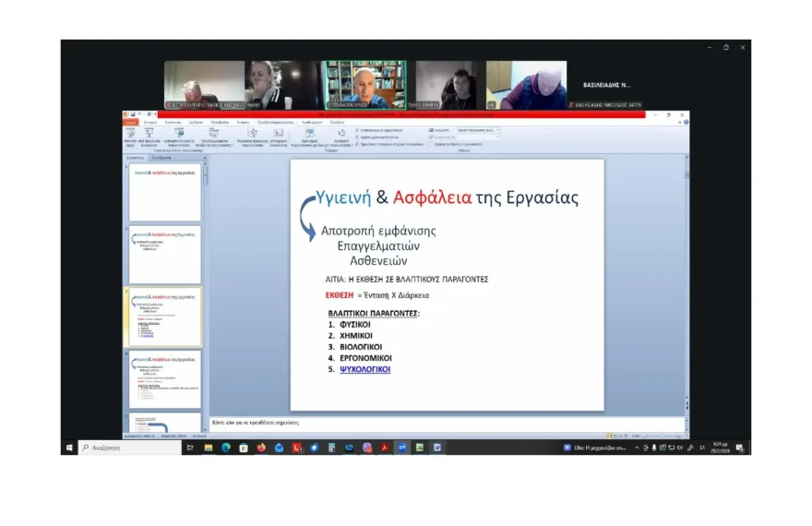Click the Save icon in quick access toolbar

click(133, 114)
